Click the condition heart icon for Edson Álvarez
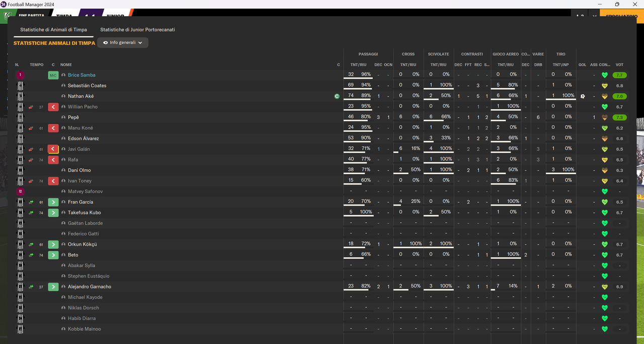 pyautogui.click(x=605, y=139)
